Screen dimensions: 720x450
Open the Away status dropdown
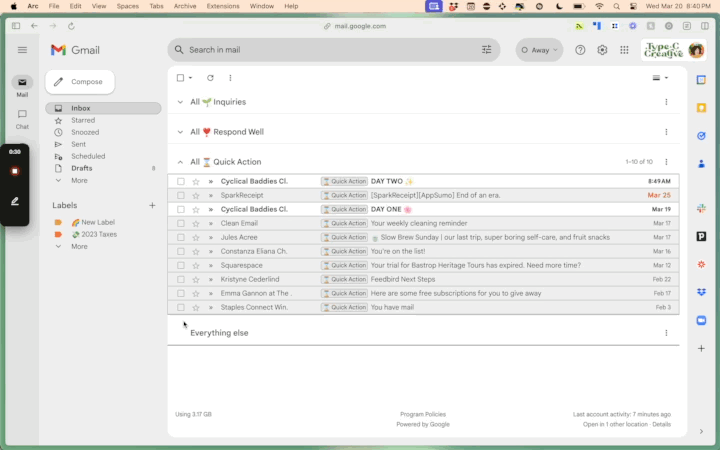(x=539, y=50)
